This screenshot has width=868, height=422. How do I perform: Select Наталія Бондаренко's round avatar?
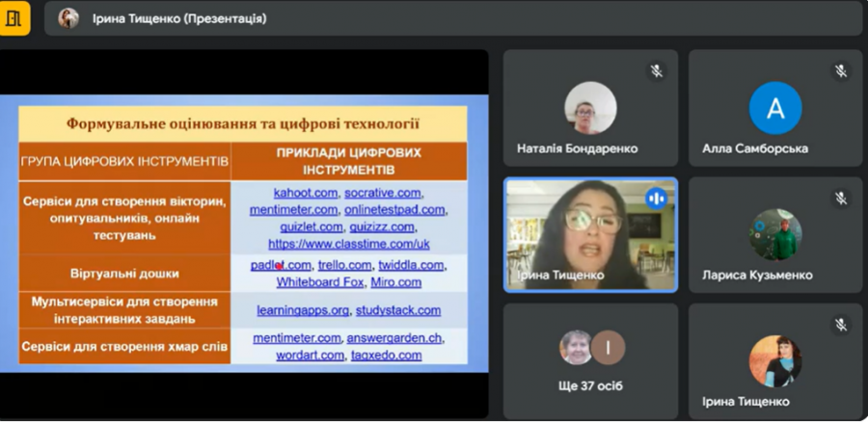(590, 108)
